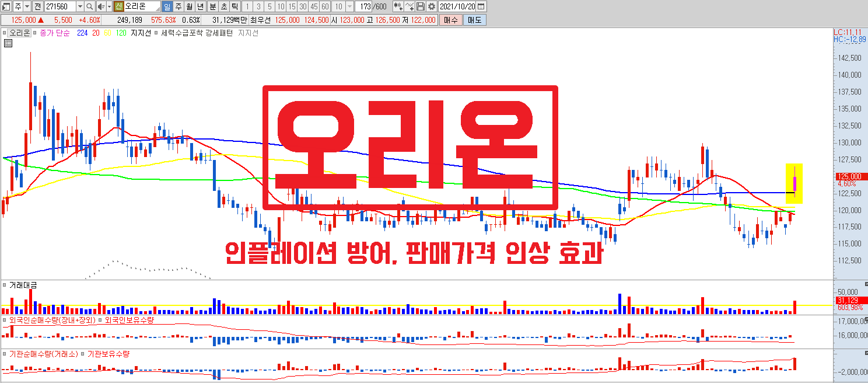
Task: Click the stock name field 오리온
Action: click(142, 6)
